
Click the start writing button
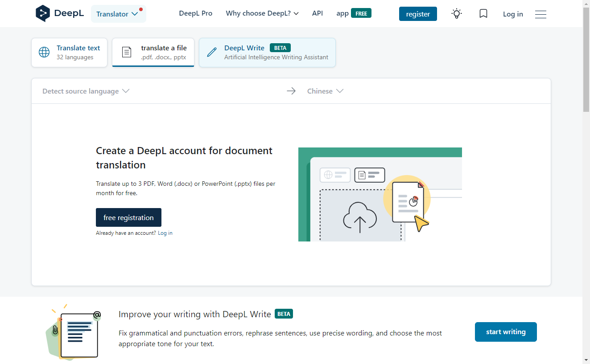(x=506, y=332)
